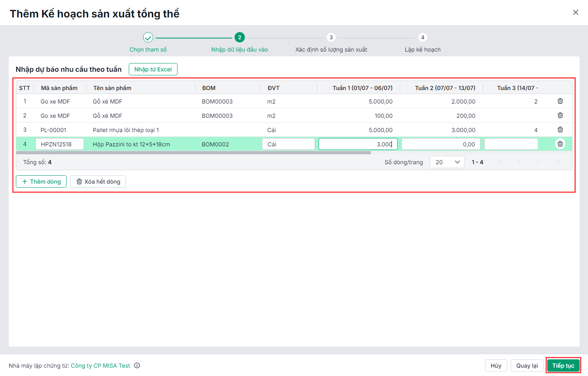Click step 3 circle Xác định số lượng
The image size is (588, 376).
coord(331,38)
